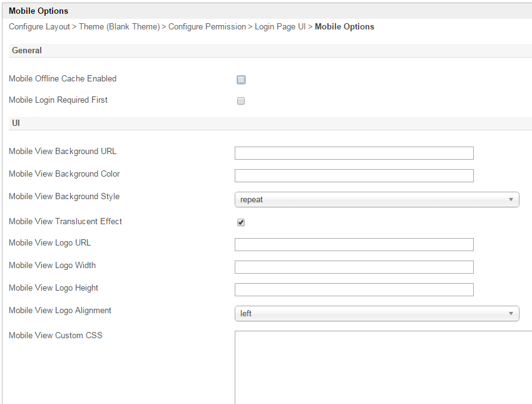Click inside the Mobile View Custom CSS textarea

pos(382,366)
